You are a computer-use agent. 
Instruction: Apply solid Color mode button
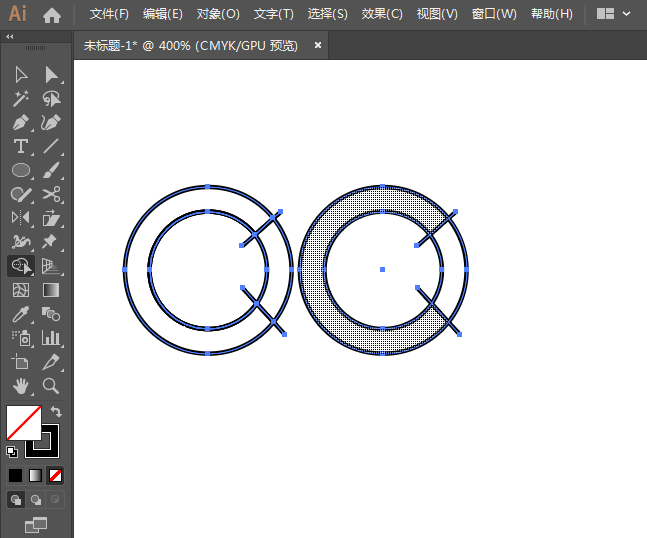tap(16, 475)
